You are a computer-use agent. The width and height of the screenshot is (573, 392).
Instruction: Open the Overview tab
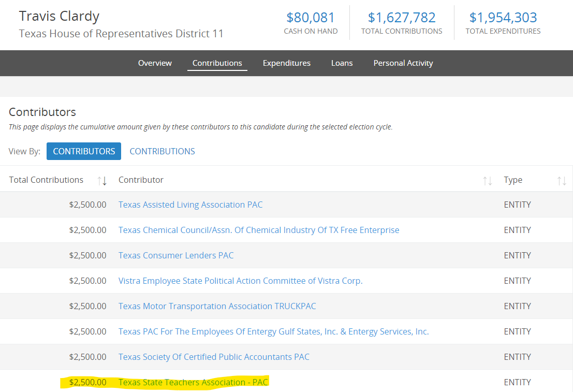pyautogui.click(x=155, y=63)
